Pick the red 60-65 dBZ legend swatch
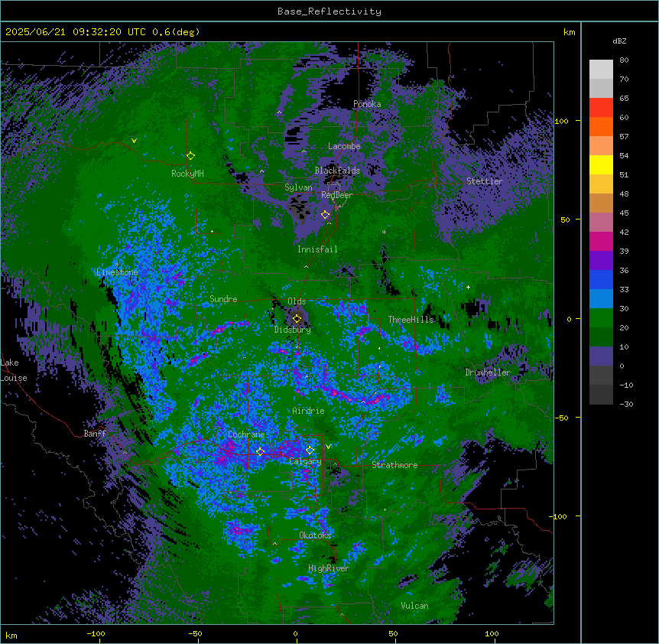 point(601,108)
